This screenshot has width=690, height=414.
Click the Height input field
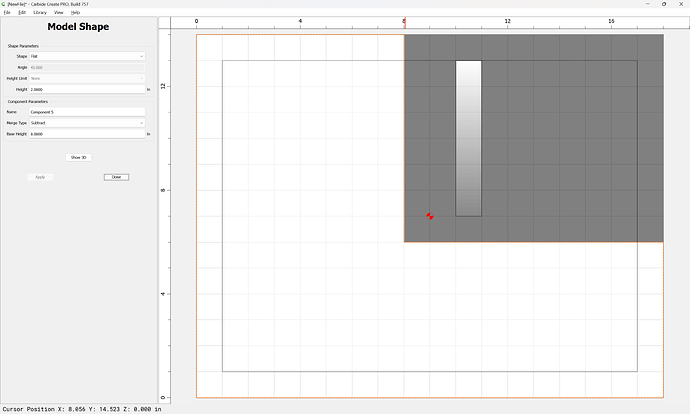coord(87,89)
